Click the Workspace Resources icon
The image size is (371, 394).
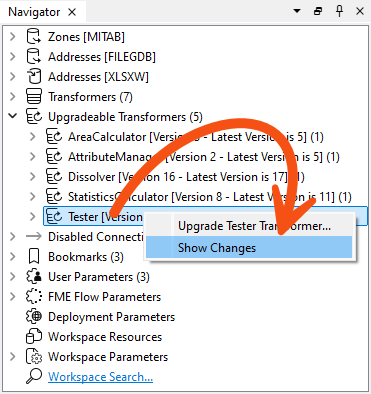pyautogui.click(x=34, y=337)
